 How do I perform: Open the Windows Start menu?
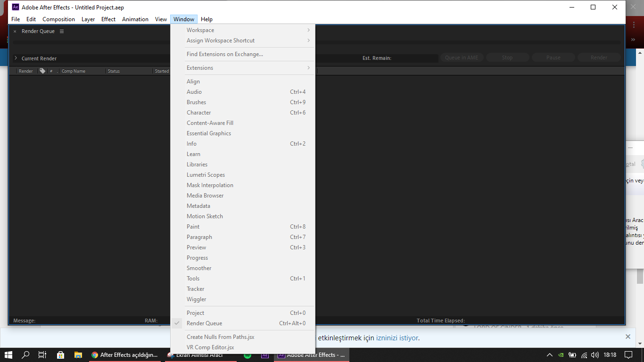pos(8,355)
